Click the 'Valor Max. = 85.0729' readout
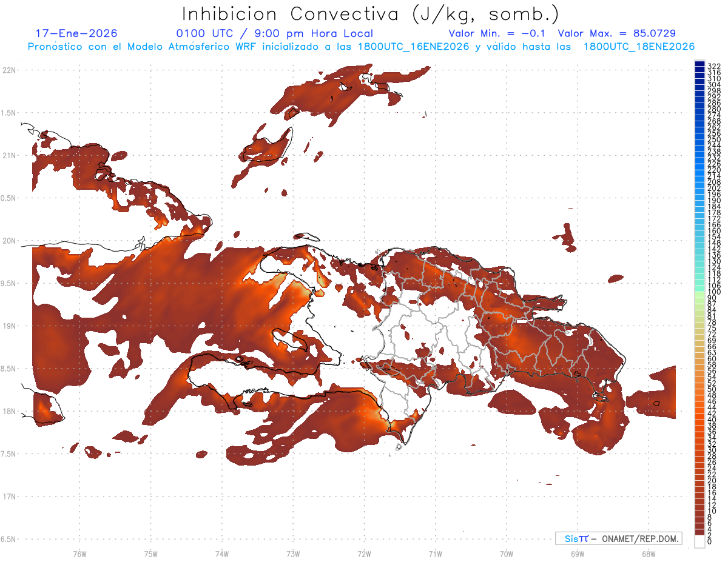Image resolution: width=728 pixels, height=562 pixels. [x=617, y=33]
